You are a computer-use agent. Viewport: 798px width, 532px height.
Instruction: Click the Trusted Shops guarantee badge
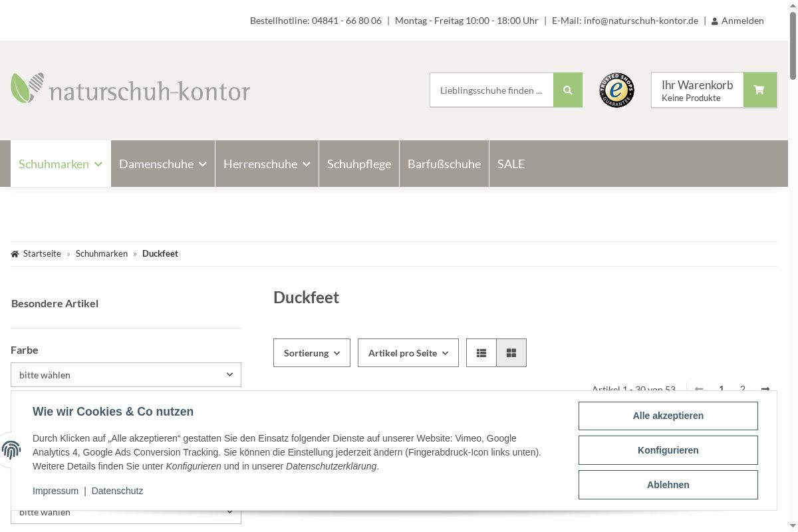click(616, 90)
